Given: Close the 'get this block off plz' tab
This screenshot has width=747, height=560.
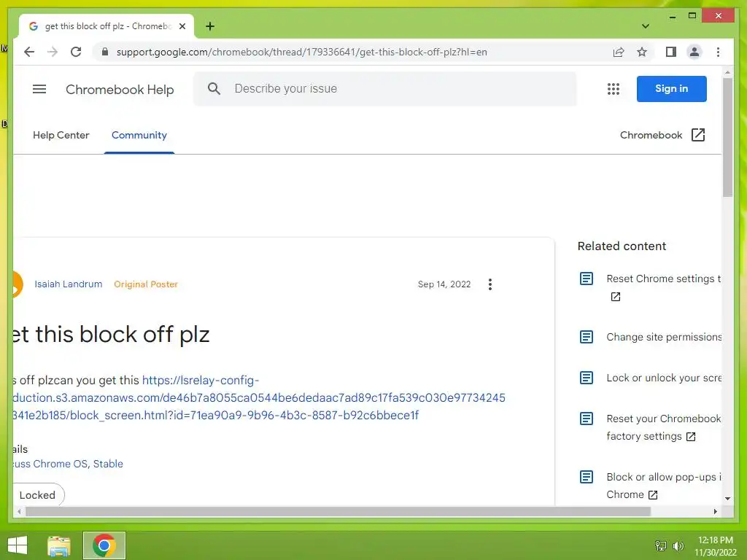Looking at the screenshot, I should [182, 26].
